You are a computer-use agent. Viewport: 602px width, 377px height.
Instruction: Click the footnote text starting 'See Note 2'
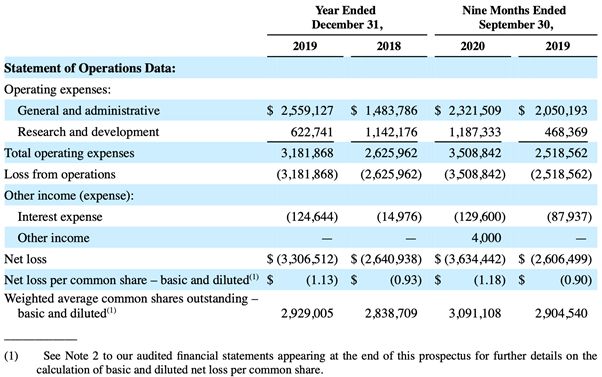click(x=317, y=363)
